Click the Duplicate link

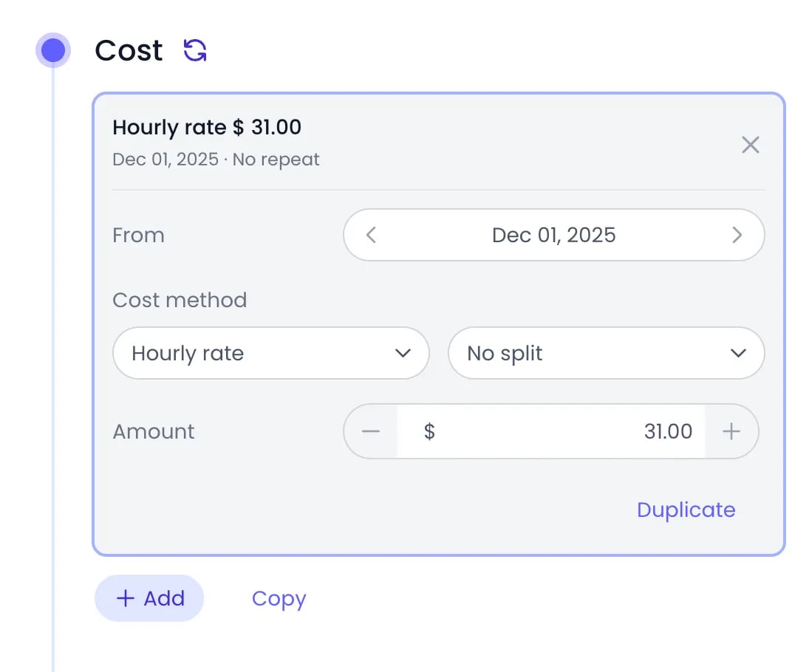[x=686, y=510]
